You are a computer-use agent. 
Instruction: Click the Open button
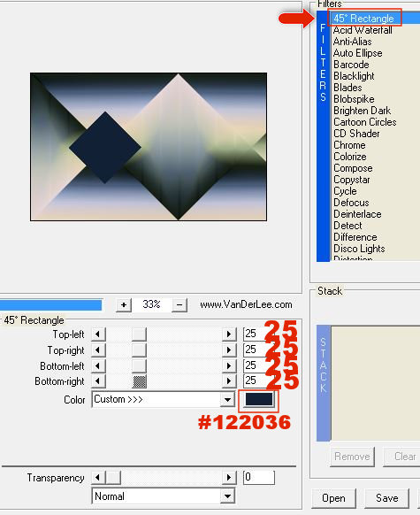[333, 498]
